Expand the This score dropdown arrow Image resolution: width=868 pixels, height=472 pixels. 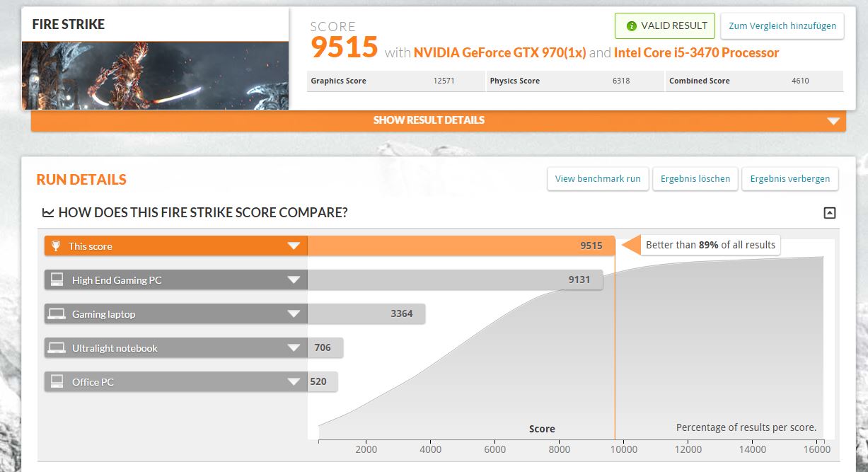coord(294,246)
